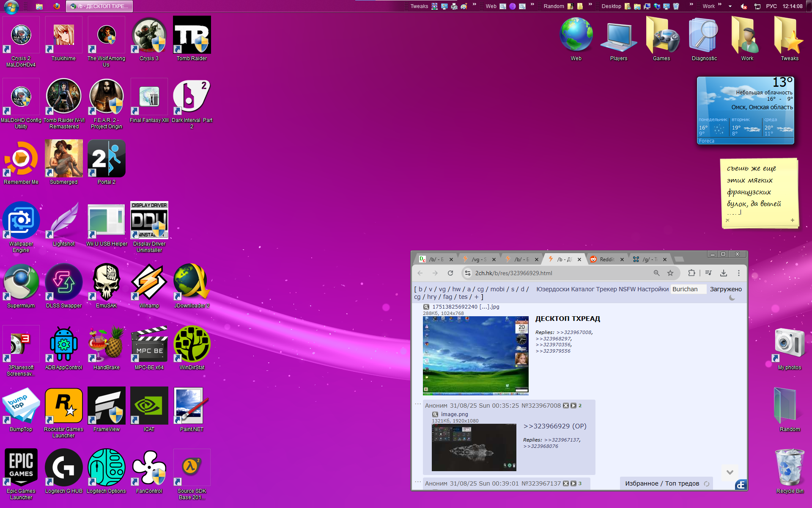Open the OP's 1024x768 desktop thumbnail

[476, 356]
